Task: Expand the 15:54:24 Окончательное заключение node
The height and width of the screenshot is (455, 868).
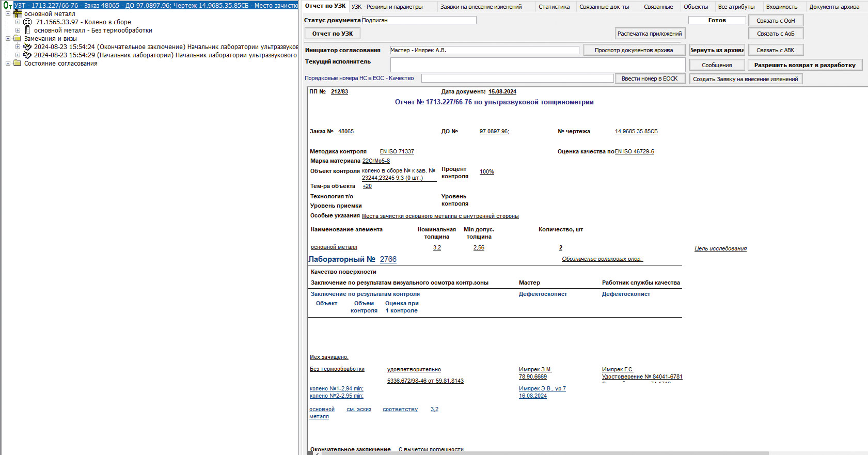Action: [x=18, y=47]
